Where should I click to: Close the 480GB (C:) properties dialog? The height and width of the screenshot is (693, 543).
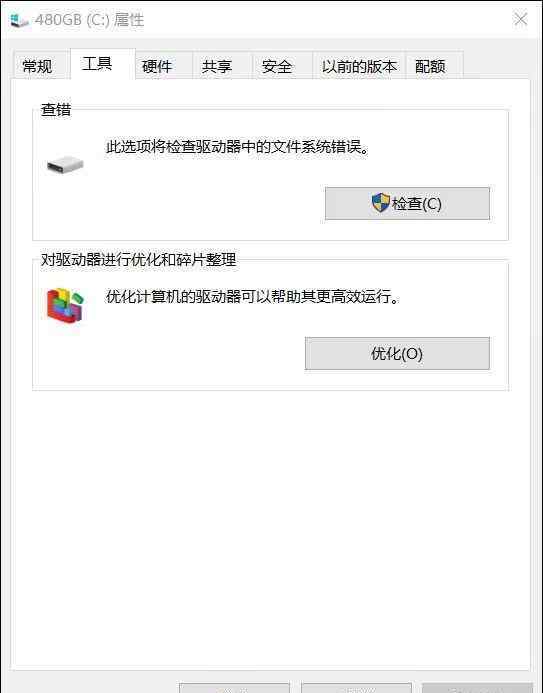[520, 19]
